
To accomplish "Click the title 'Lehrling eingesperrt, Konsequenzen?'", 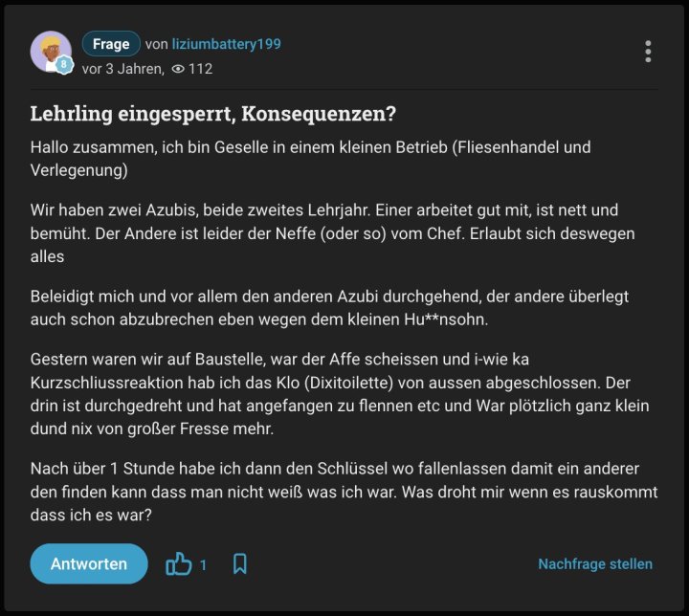I will click(213, 114).
